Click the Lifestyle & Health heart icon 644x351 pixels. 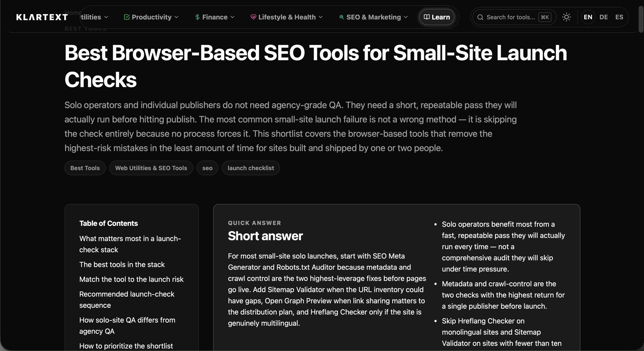[x=253, y=17]
